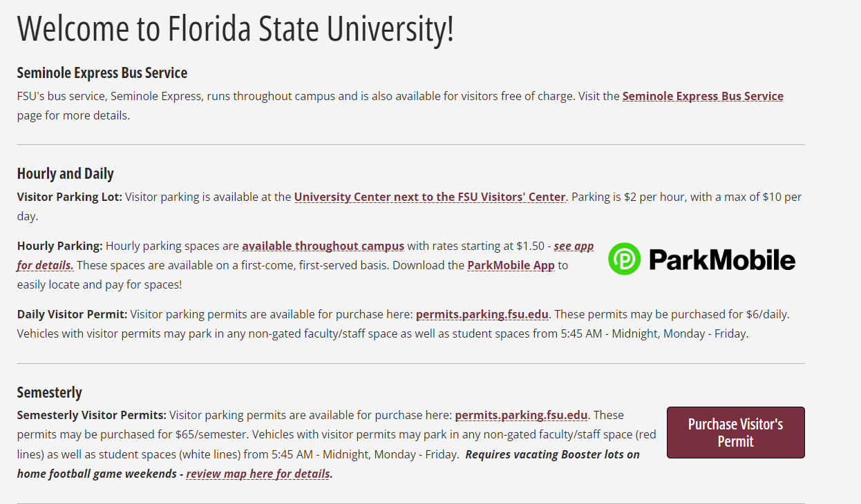This screenshot has width=861, height=504.
Task: Click the bold 'Hourly Parking:' label
Action: pos(60,246)
